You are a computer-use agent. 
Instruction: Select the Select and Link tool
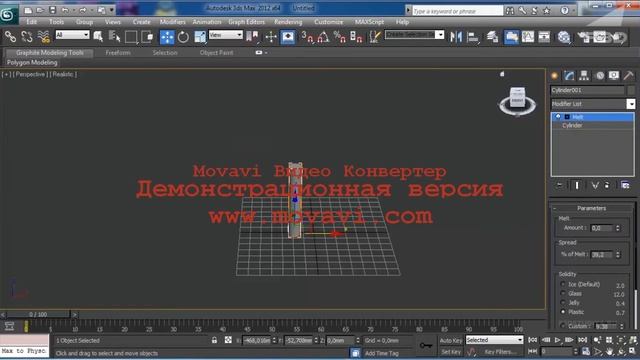(x=10, y=37)
